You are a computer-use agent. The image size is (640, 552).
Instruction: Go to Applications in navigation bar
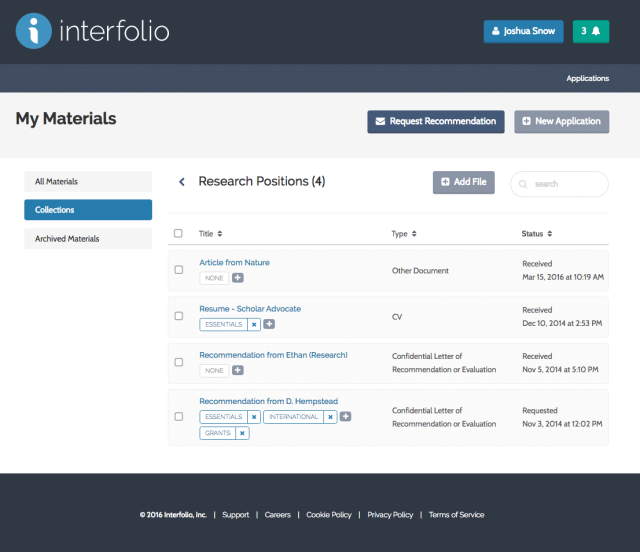click(587, 78)
